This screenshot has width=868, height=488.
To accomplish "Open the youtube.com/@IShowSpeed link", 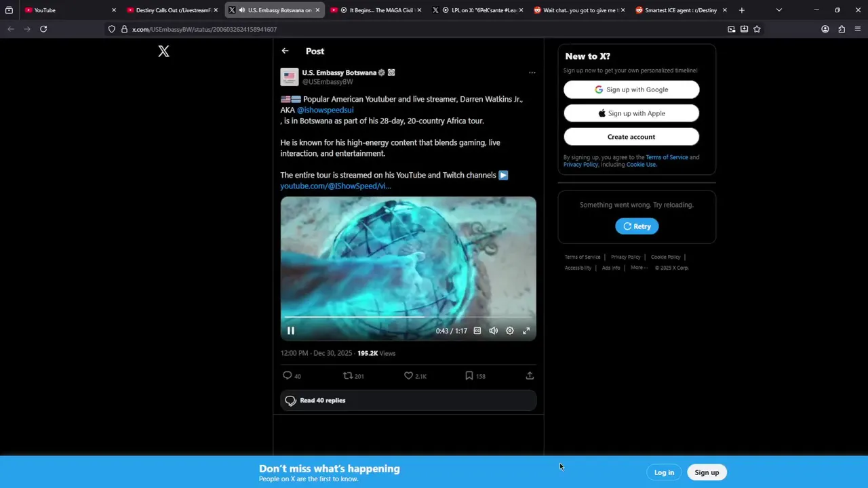I will (x=336, y=186).
